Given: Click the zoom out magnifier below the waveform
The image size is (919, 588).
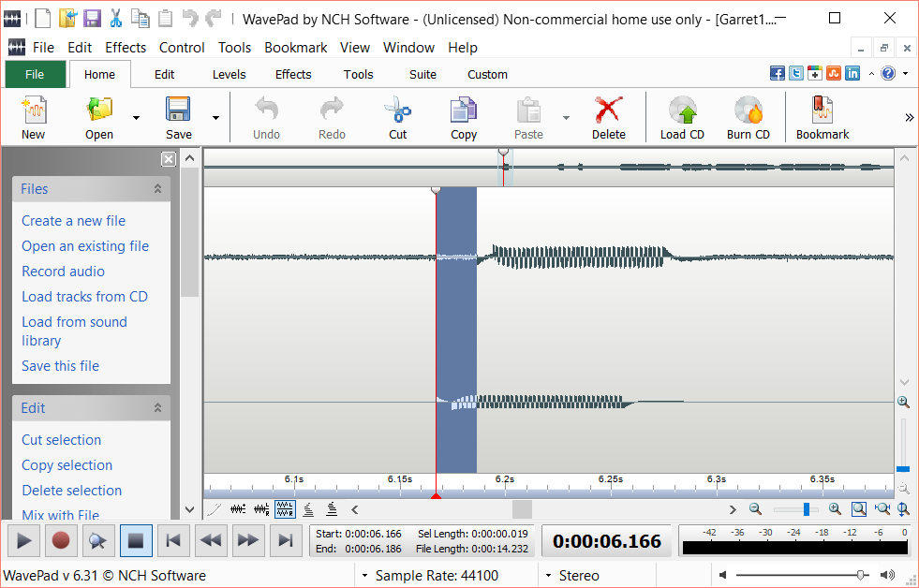Looking at the screenshot, I should pyautogui.click(x=755, y=509).
